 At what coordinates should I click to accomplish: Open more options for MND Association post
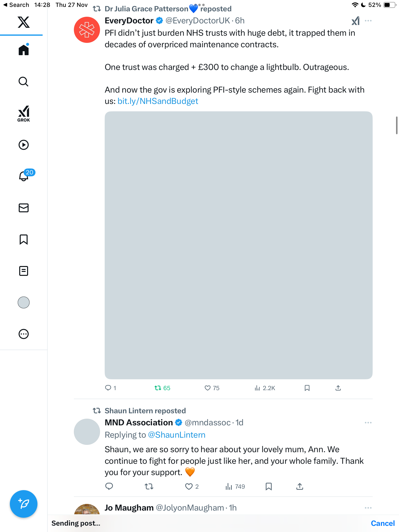coord(368,423)
